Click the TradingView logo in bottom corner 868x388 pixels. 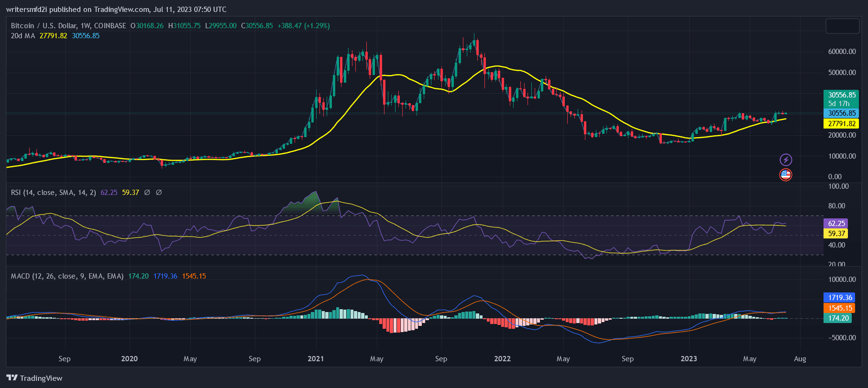coord(34,378)
